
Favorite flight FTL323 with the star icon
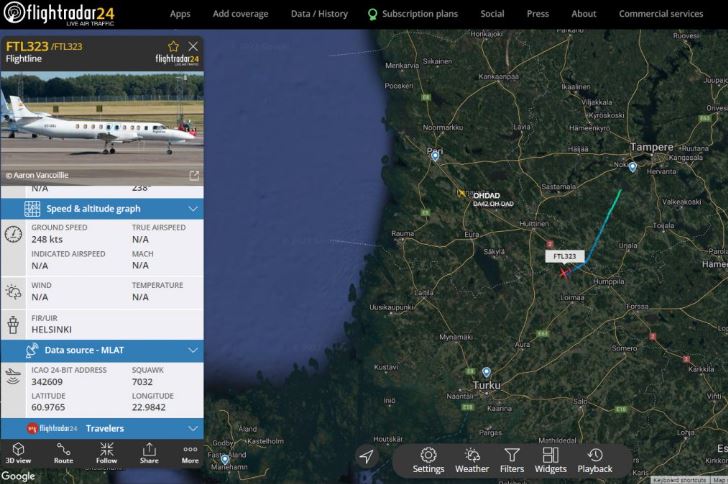(173, 46)
